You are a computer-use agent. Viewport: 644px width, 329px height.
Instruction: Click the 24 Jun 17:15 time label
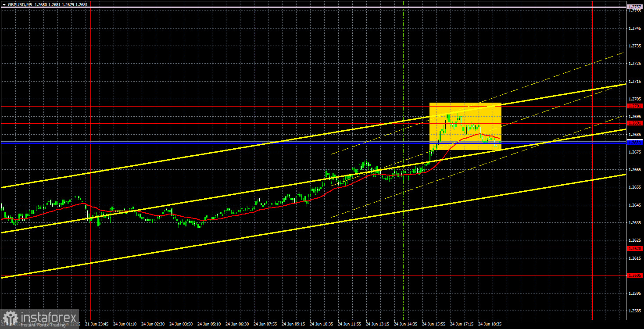pos(463,324)
